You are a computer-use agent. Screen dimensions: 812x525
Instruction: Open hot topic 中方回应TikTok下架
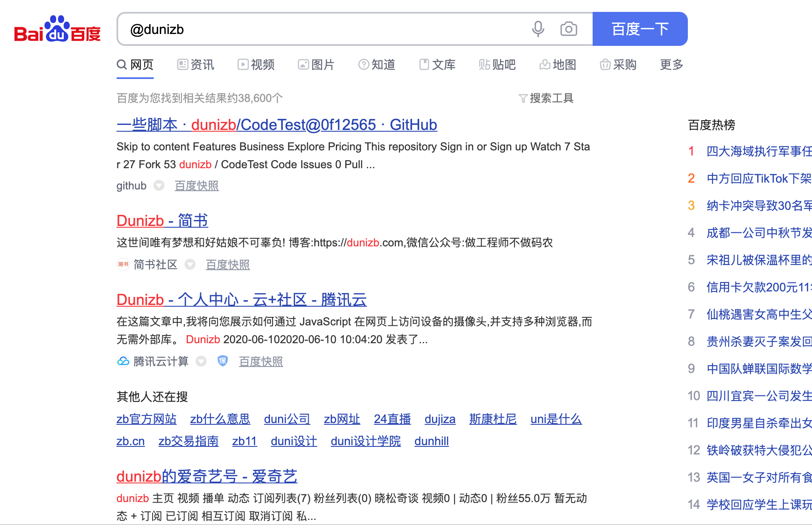pos(759,178)
